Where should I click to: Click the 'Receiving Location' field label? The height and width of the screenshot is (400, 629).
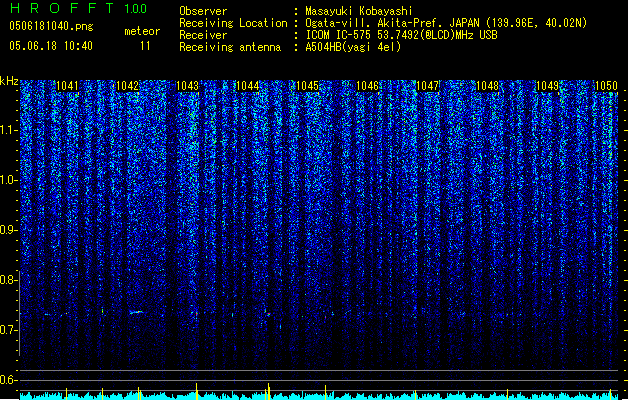[233, 23]
